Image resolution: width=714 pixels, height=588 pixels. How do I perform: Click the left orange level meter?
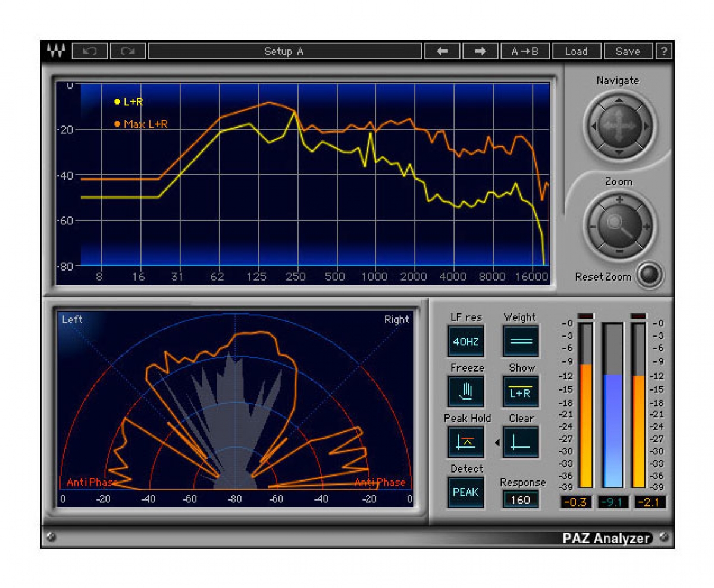(x=585, y=405)
